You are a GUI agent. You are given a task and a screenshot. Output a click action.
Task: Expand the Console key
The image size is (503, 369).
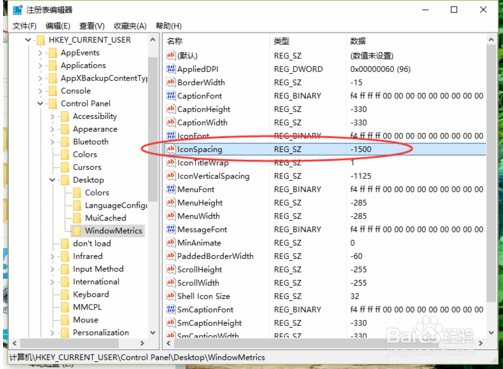click(40, 91)
